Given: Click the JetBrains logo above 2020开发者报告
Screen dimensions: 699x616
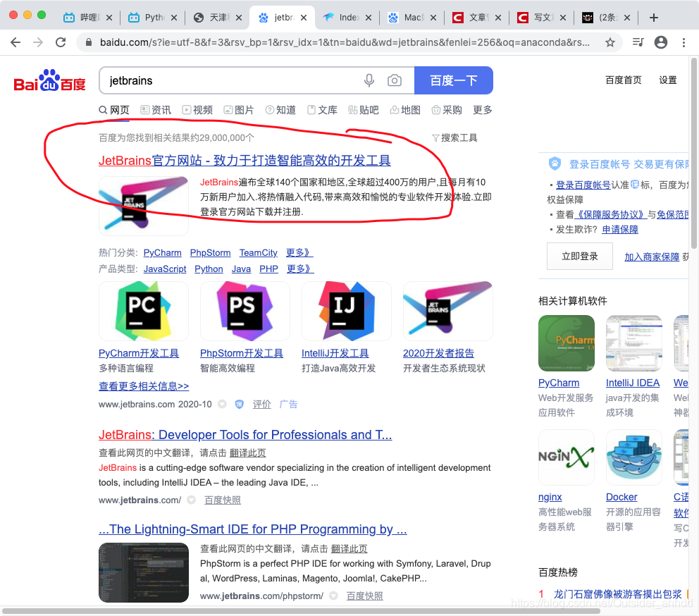Looking at the screenshot, I should click(447, 311).
